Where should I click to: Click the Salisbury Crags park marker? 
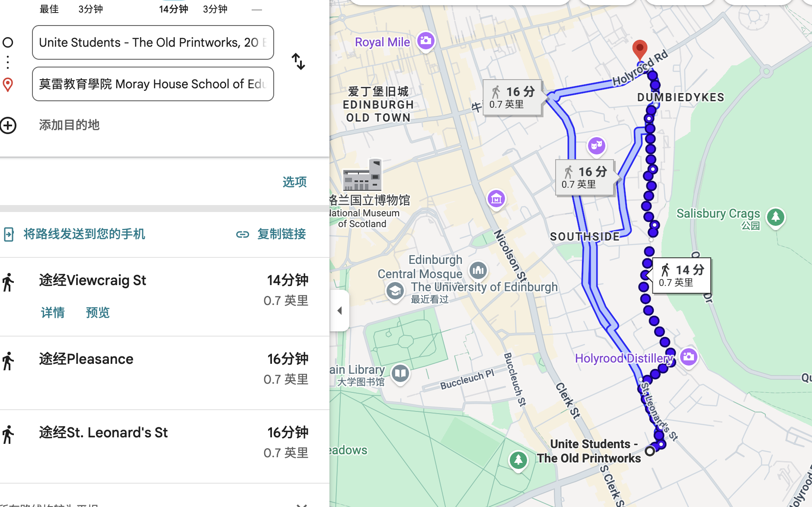(776, 216)
